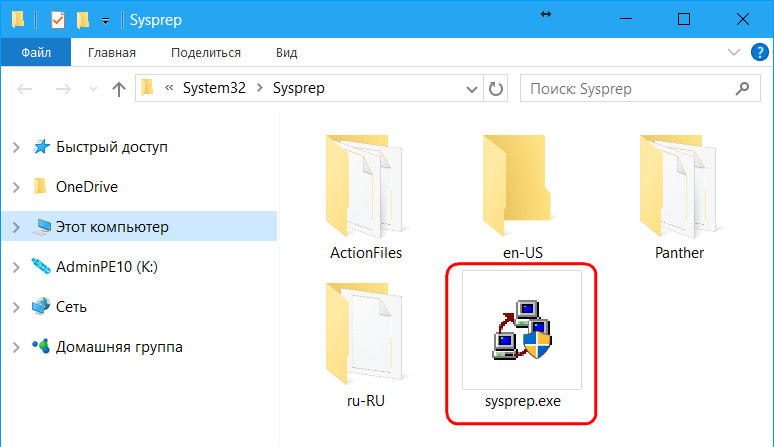Select Домашняя группа in navigation pane

tap(119, 347)
